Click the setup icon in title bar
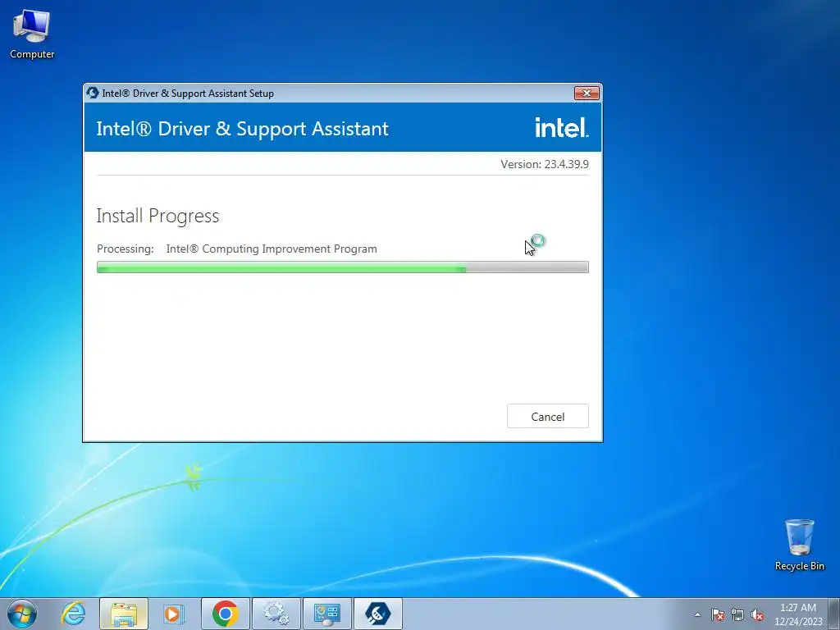This screenshot has height=630, width=840. point(93,93)
